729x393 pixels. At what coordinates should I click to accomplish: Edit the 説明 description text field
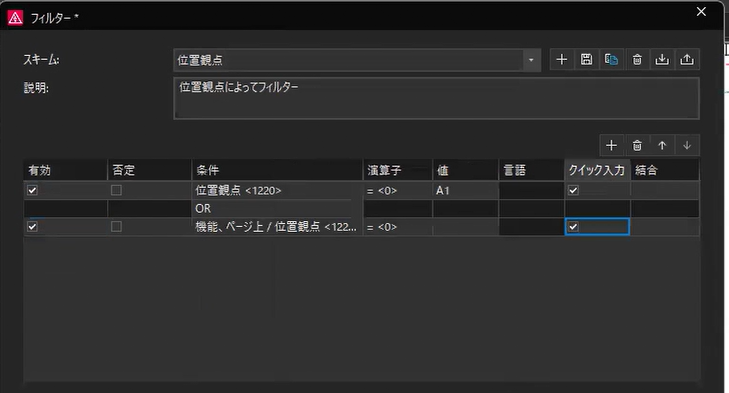click(x=436, y=98)
